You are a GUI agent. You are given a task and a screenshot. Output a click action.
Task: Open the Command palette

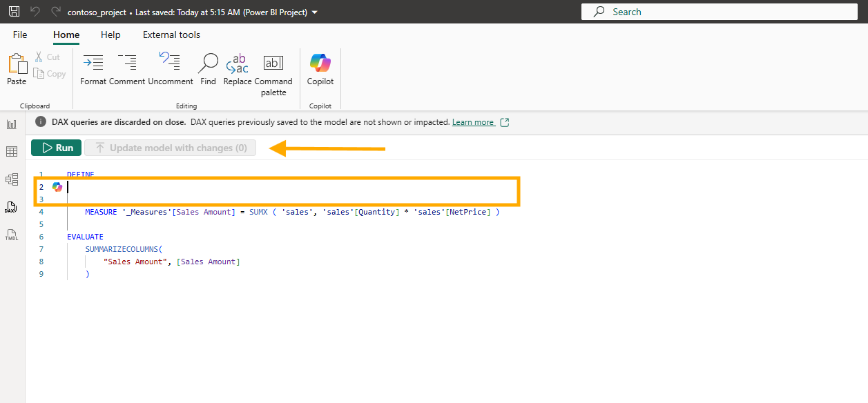point(273,75)
